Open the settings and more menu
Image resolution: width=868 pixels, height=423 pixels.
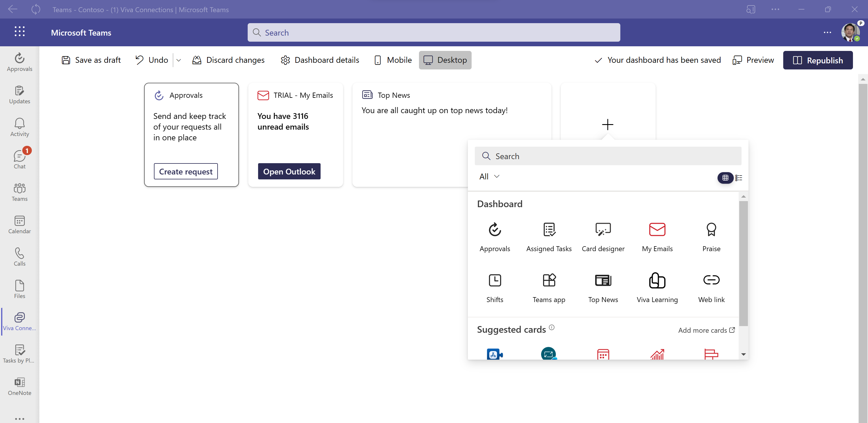click(827, 32)
